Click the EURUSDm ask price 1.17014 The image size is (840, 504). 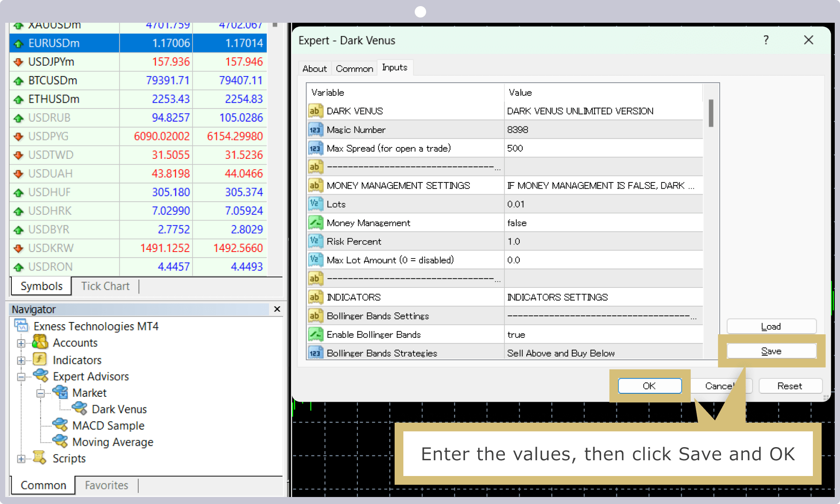pyautogui.click(x=244, y=43)
